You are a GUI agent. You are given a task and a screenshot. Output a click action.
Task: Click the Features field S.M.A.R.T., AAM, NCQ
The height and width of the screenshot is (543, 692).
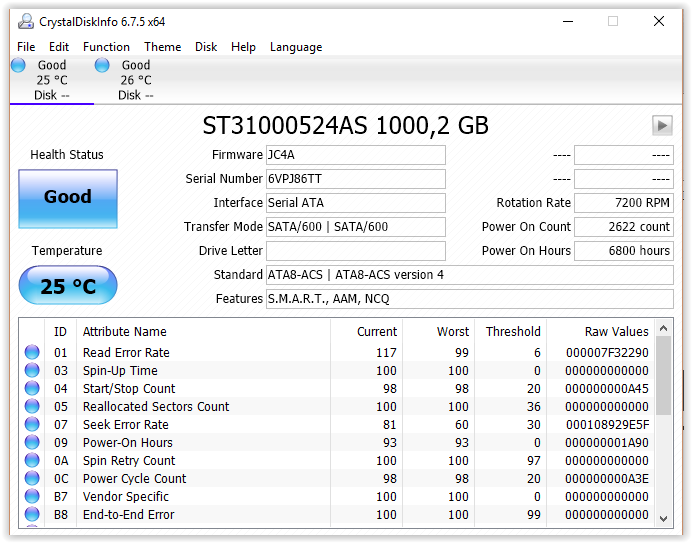(x=470, y=299)
